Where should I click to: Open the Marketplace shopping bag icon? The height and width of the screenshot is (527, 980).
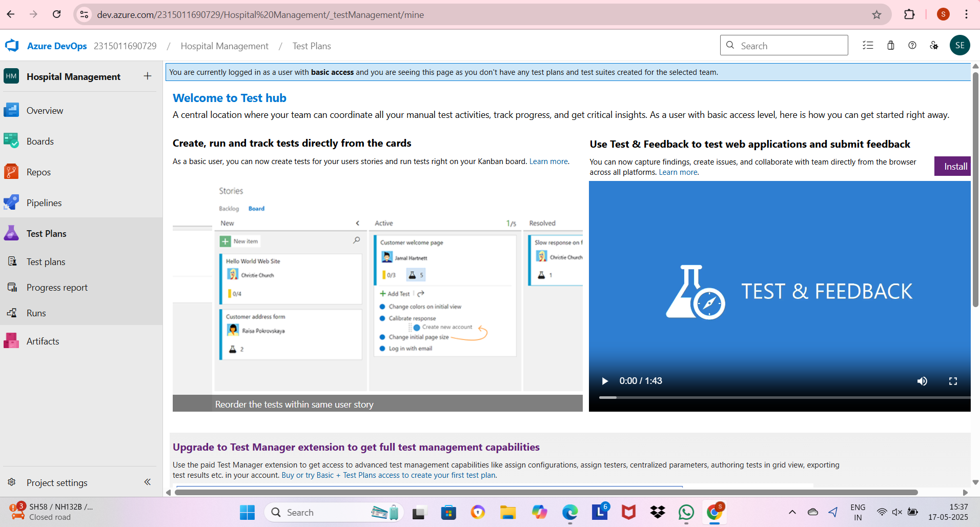[891, 46]
